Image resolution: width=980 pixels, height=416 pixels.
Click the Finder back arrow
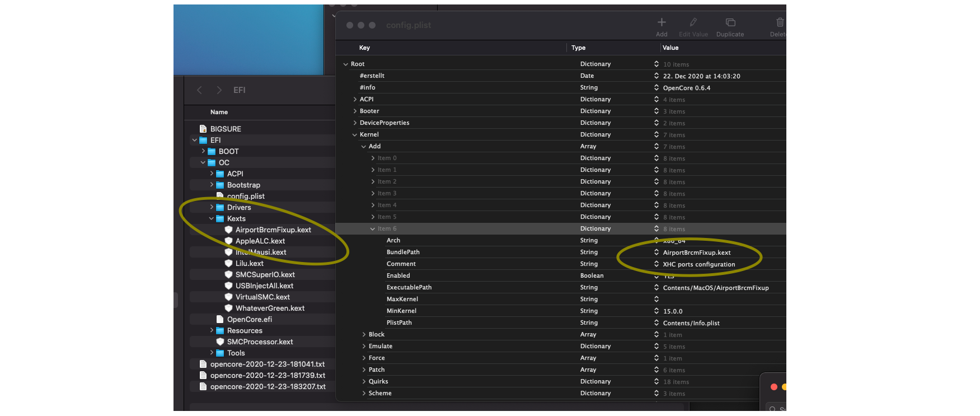coord(199,90)
